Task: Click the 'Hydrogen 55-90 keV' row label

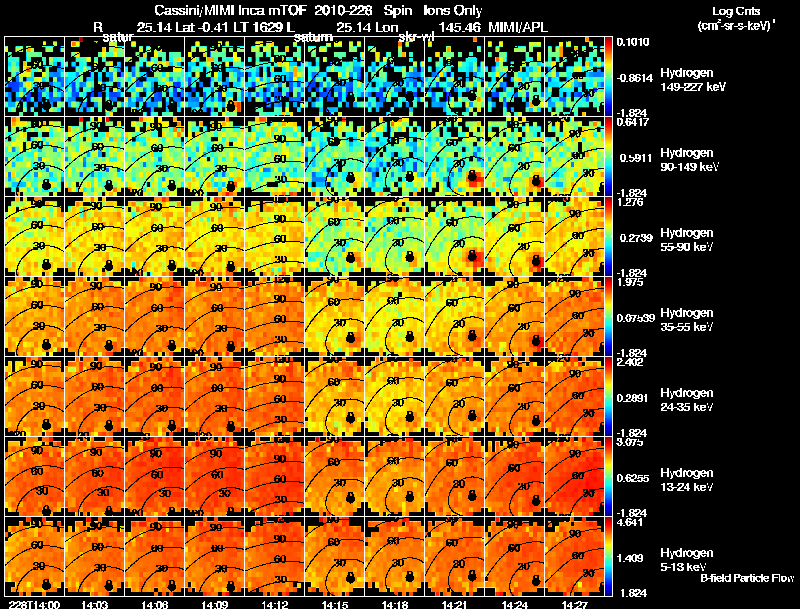Action: (x=687, y=240)
